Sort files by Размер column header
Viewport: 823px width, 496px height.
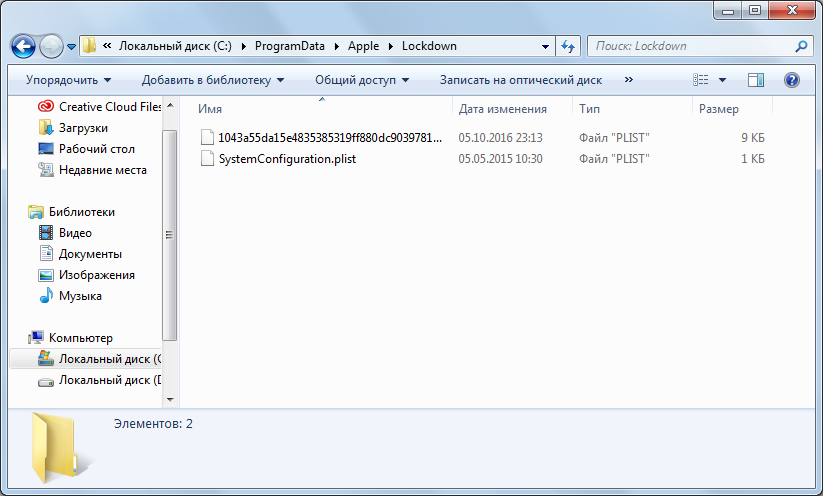(x=719, y=109)
